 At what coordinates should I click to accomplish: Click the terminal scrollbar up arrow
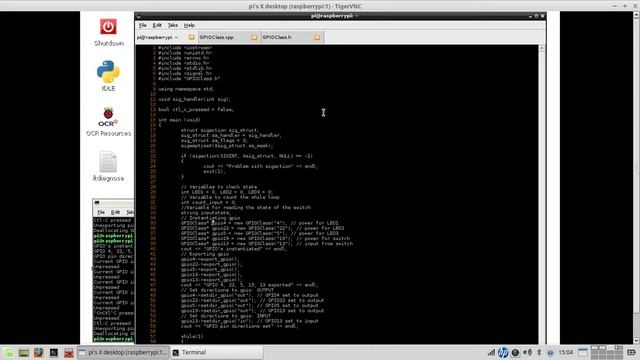(x=542, y=48)
